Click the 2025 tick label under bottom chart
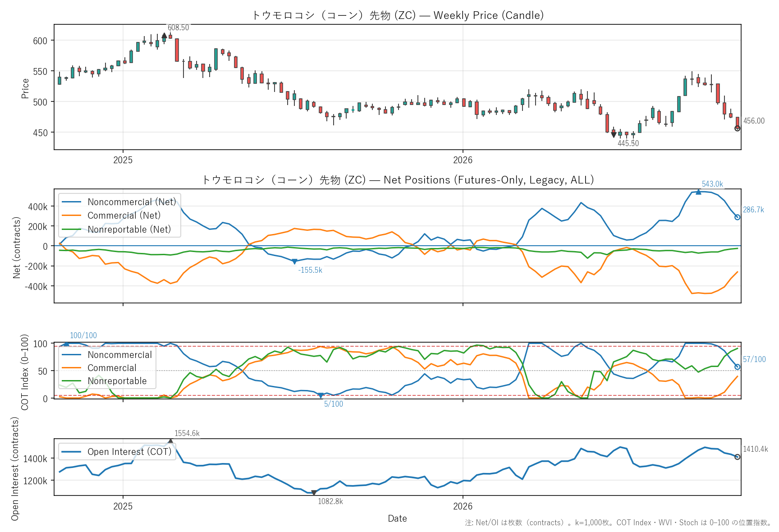 (x=123, y=506)
